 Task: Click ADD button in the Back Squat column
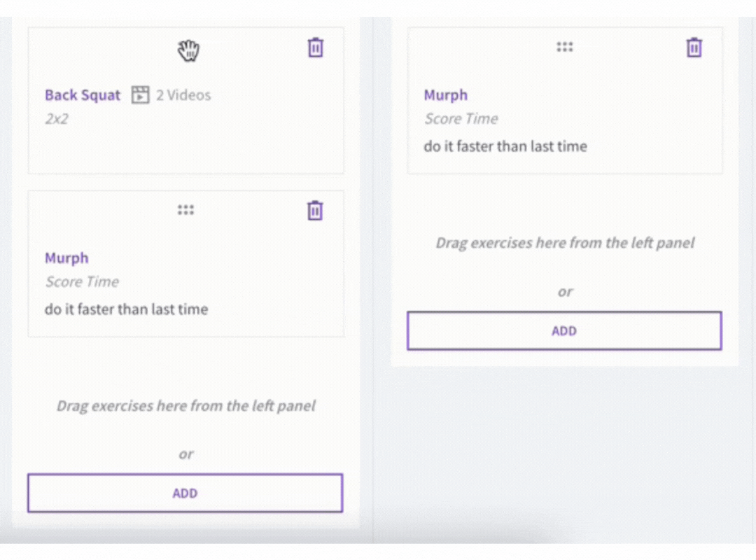[185, 493]
